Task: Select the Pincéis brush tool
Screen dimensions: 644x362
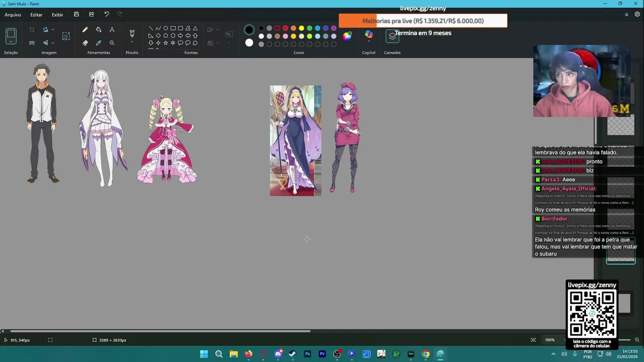Action: pyautogui.click(x=132, y=33)
